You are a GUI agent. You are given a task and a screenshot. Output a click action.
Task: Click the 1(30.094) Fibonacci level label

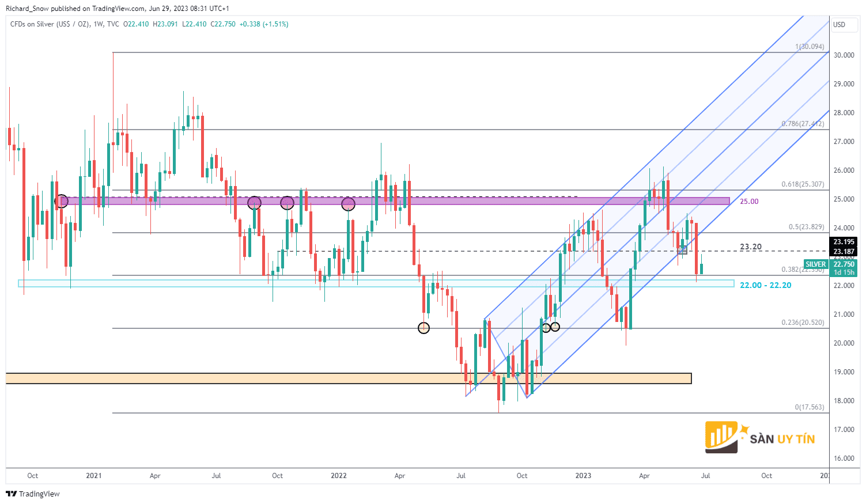point(810,47)
